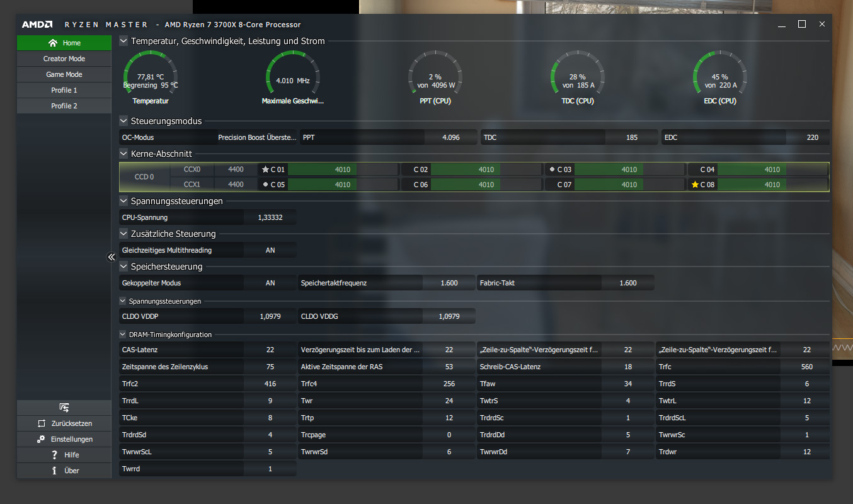The image size is (853, 504).
Task: Click the TDC value 185
Action: click(632, 137)
